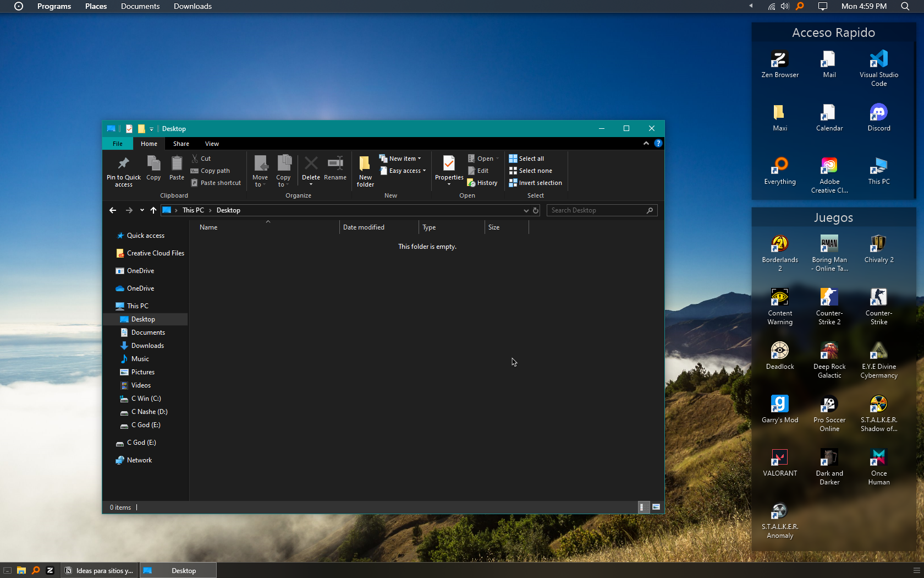Click the help question mark icon
This screenshot has height=578, width=924.
[658, 144]
